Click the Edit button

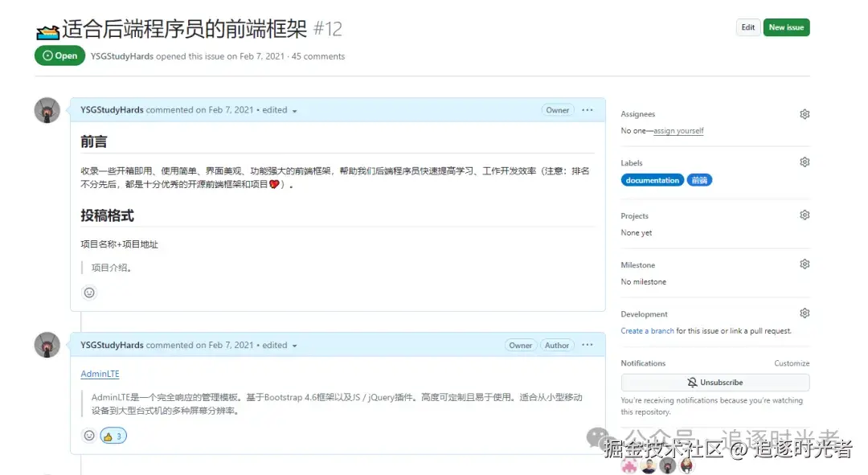coord(747,27)
